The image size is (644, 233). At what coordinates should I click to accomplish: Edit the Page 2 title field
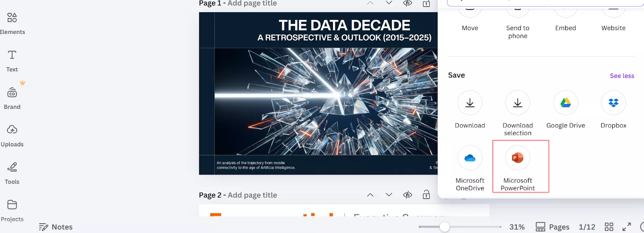[x=252, y=195]
